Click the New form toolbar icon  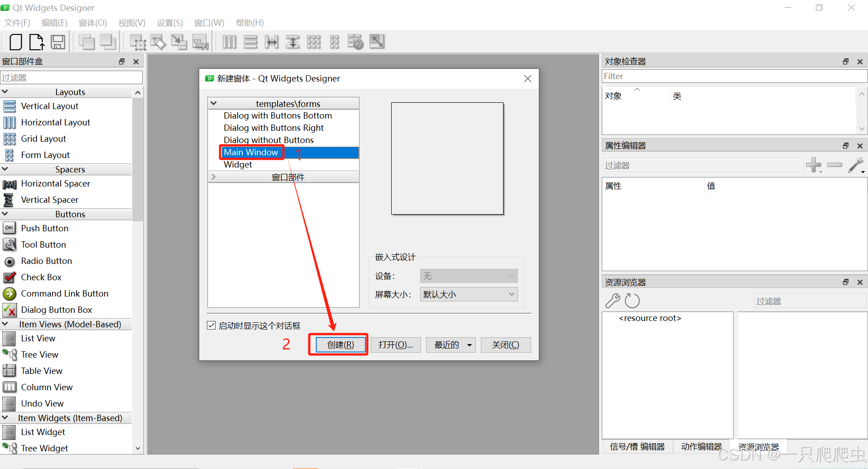[x=16, y=42]
